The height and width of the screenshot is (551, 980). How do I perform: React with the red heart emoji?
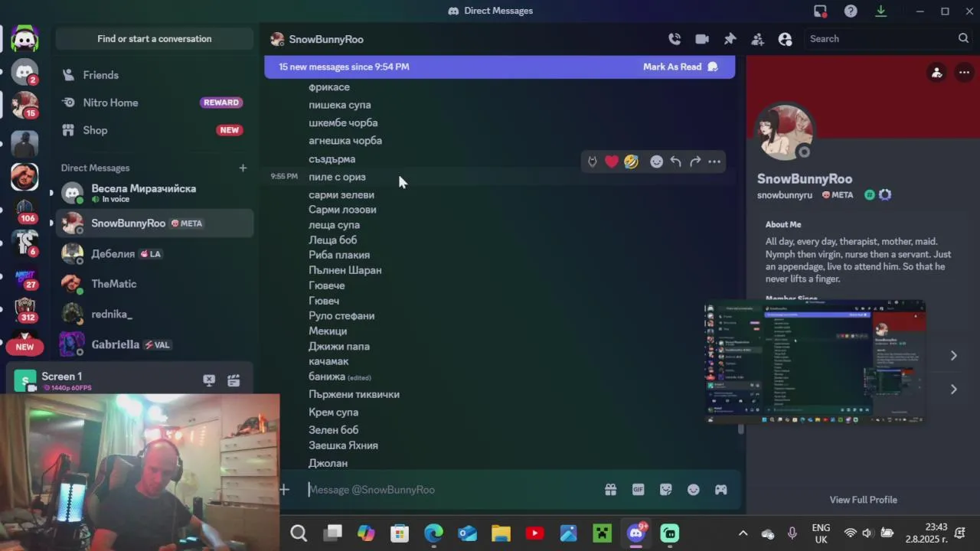point(611,161)
